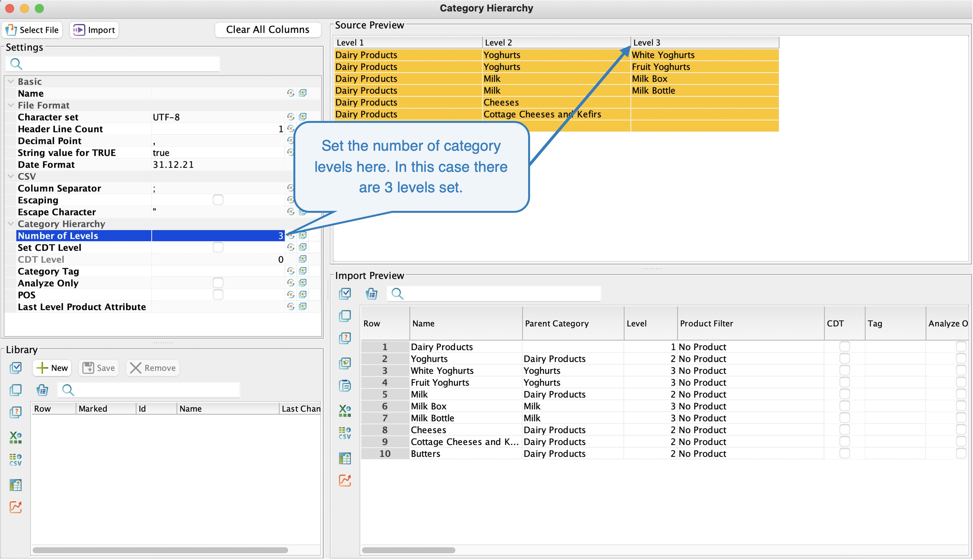
Task: Select the Number of Levels setting row
Action: coord(150,236)
